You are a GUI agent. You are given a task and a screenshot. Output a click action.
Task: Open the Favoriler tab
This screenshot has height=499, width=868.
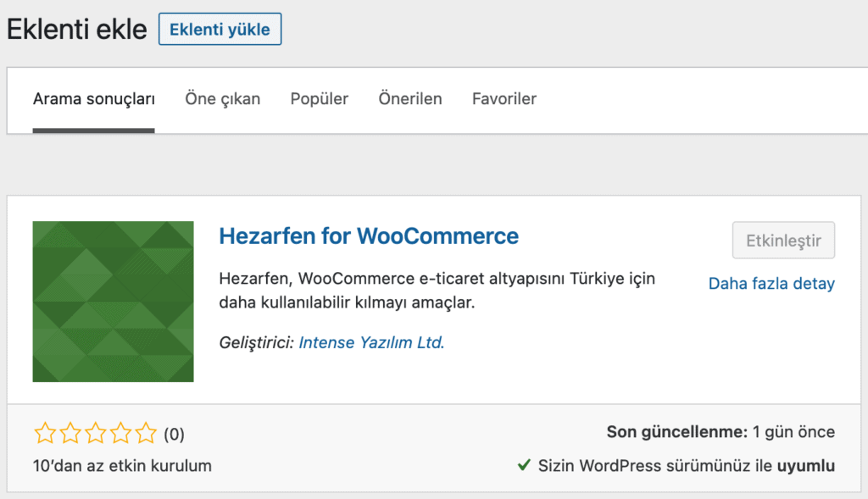504,99
